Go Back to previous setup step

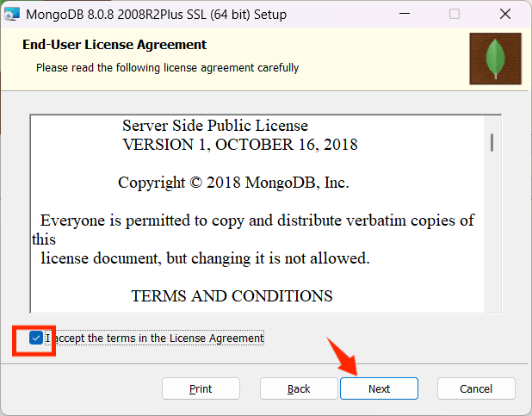coord(299,388)
